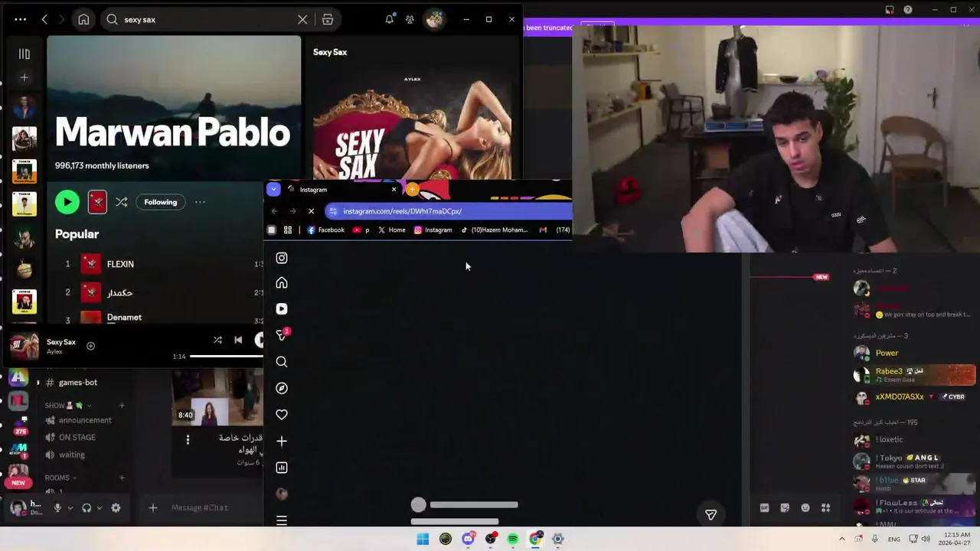Open Instagram messages icon with badge
Image resolution: width=980 pixels, height=551 pixels.
282,335
